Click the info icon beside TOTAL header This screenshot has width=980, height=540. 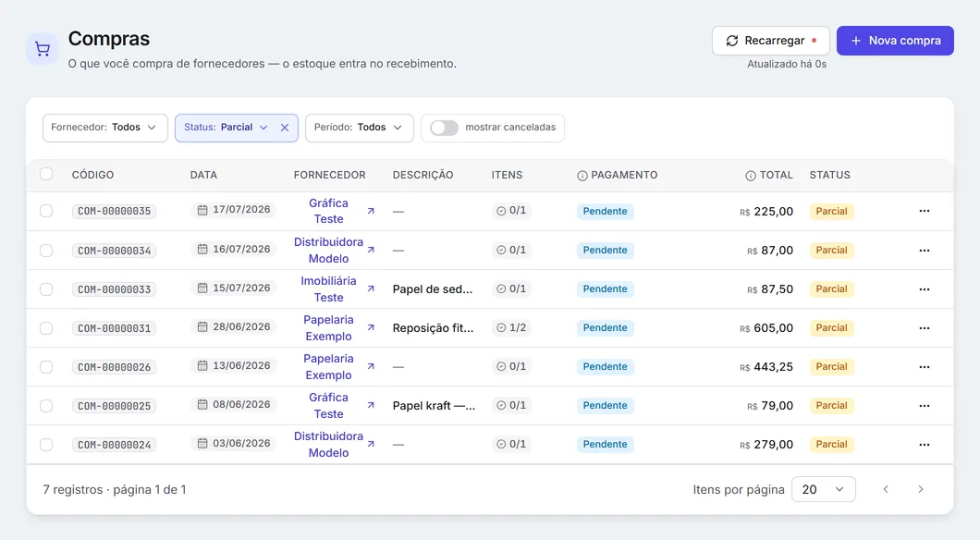(x=751, y=176)
